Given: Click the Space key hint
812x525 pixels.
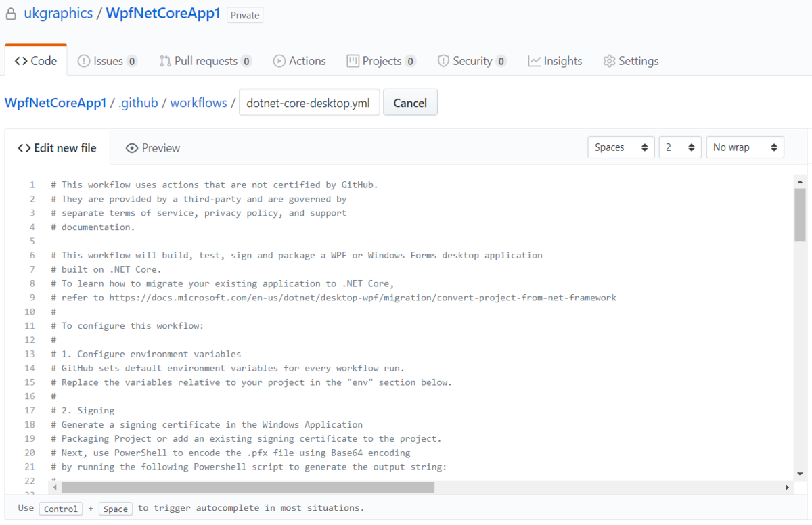Looking at the screenshot, I should click(x=115, y=509).
